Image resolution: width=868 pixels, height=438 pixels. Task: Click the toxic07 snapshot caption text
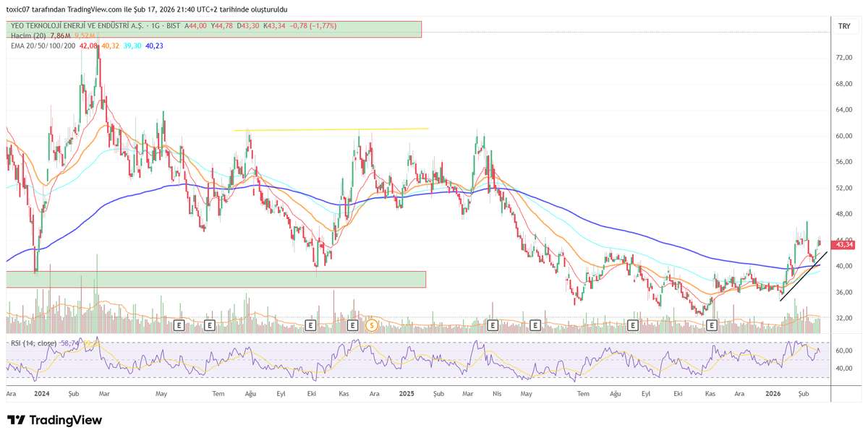(147, 9)
